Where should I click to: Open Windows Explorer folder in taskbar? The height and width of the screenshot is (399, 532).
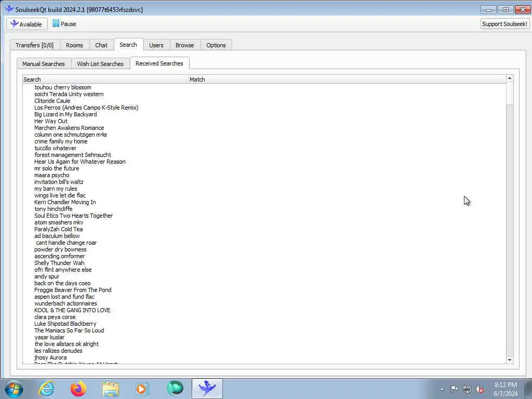(111, 389)
